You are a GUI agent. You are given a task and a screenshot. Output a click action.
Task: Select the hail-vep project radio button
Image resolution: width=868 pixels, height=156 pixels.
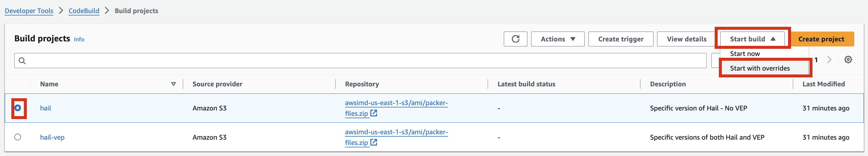(x=18, y=137)
